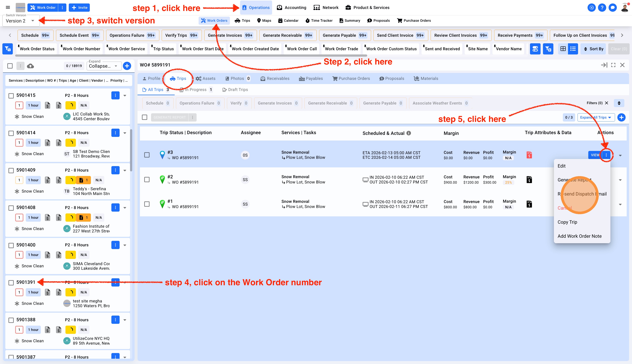Image resolution: width=632 pixels, height=364 pixels.
Task: Click the Sort By button
Action: click(x=593, y=49)
